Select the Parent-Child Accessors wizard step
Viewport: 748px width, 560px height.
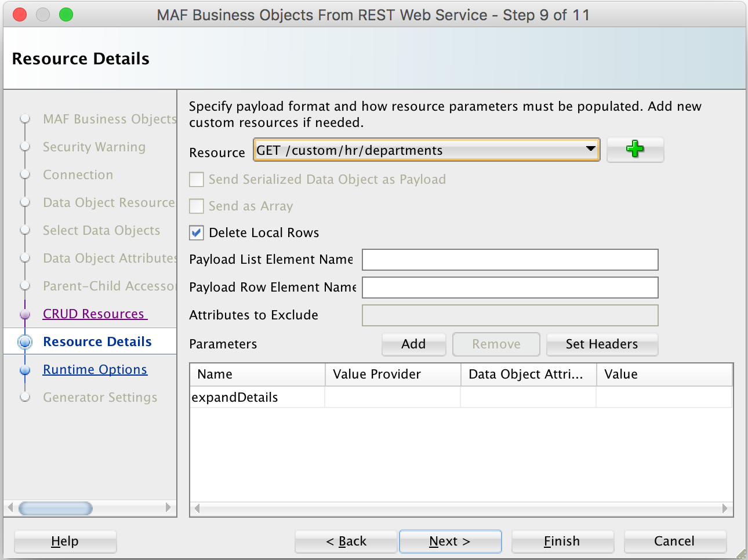(x=110, y=286)
